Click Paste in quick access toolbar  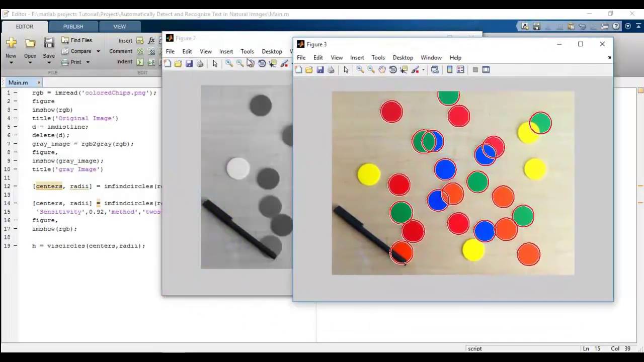[x=571, y=26]
